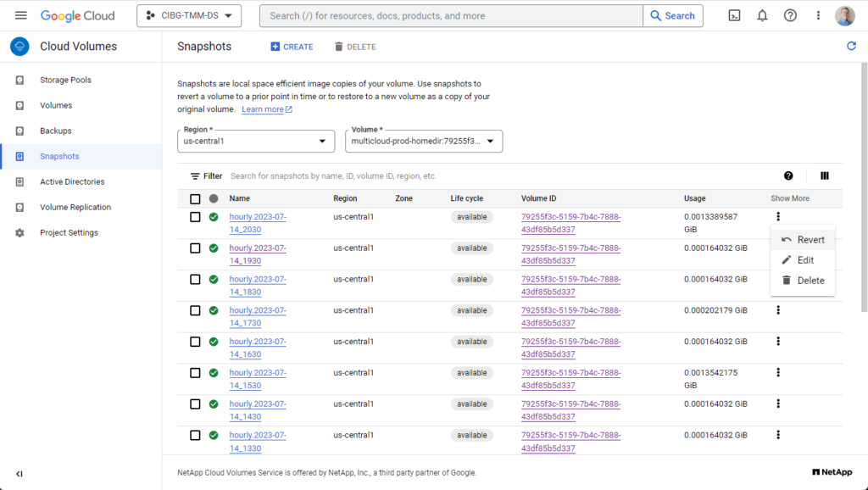Click the CREATE snapshot button
Screen dimensions: 868x490
tap(292, 47)
